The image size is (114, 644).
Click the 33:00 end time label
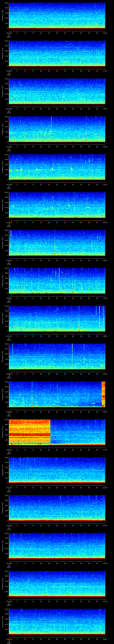tap(105, 147)
